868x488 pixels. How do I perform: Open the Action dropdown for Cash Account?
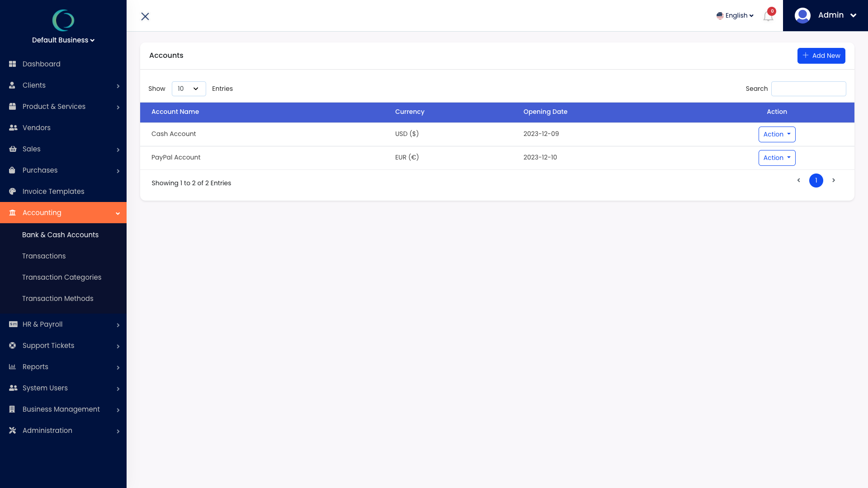pos(777,134)
